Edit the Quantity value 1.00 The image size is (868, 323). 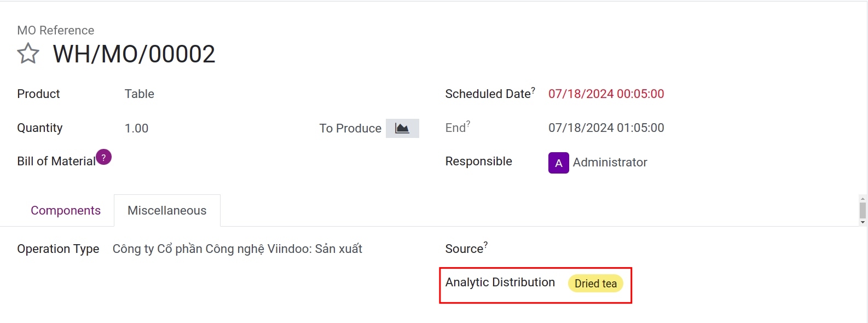click(136, 128)
